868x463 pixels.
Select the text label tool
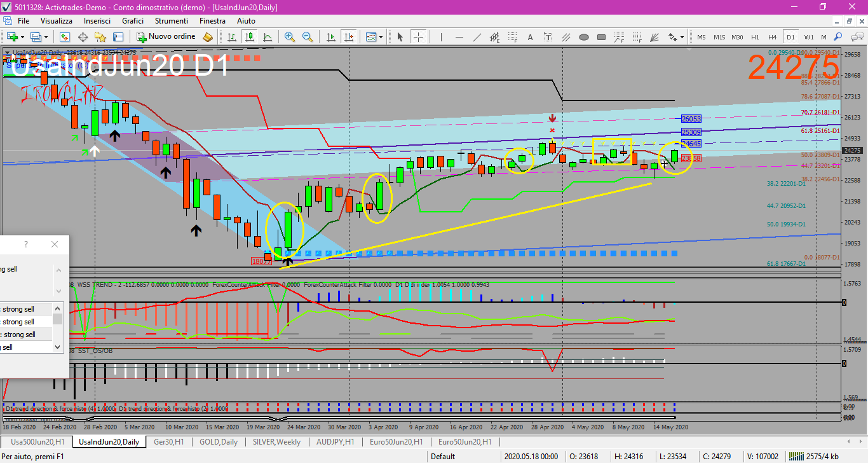tap(548, 37)
